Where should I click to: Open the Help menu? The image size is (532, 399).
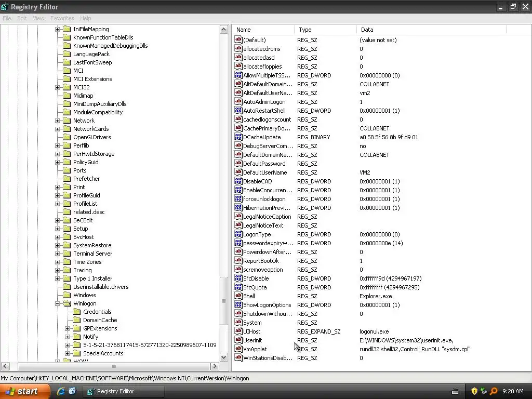pyautogui.click(x=86, y=18)
